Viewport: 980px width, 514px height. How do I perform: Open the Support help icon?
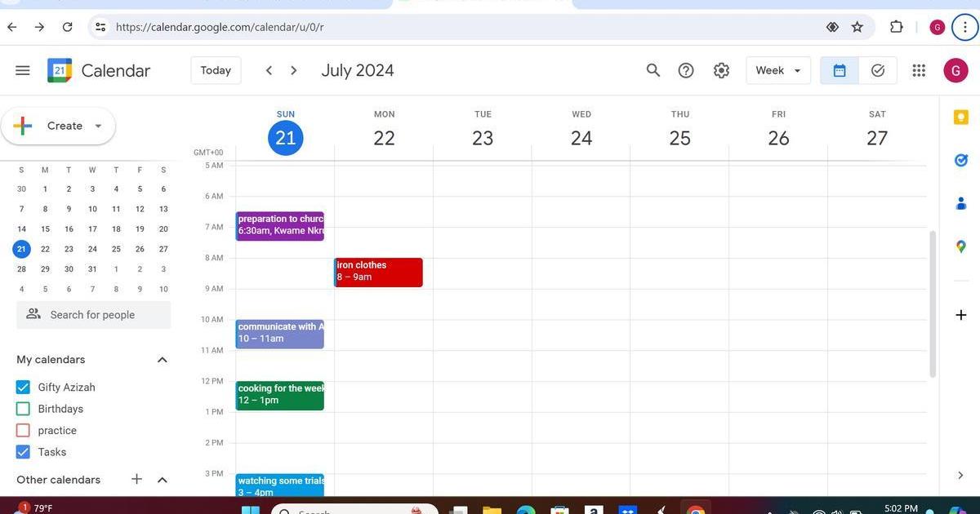[686, 71]
